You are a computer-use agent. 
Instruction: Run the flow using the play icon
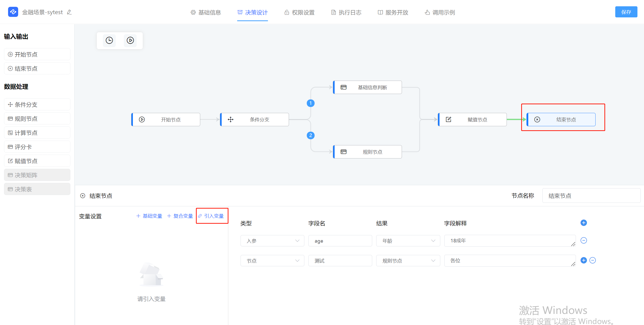pyautogui.click(x=130, y=40)
